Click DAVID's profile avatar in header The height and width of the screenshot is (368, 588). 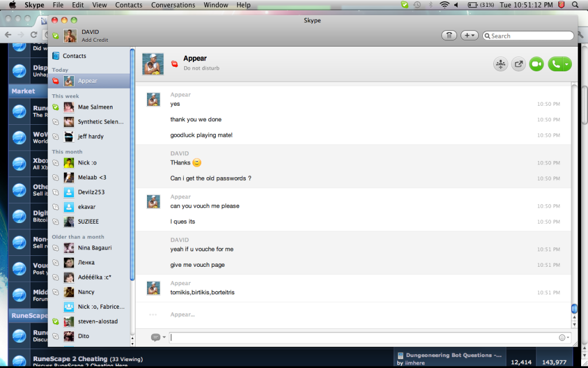(70, 36)
